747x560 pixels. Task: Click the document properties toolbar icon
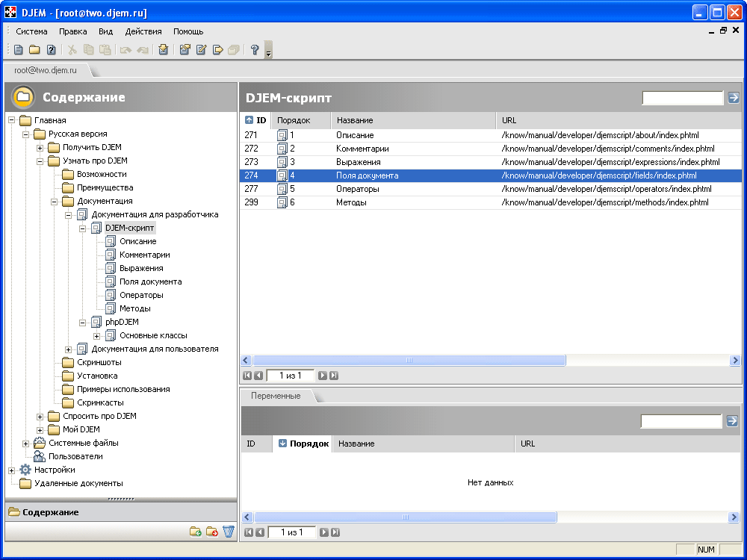point(185,49)
